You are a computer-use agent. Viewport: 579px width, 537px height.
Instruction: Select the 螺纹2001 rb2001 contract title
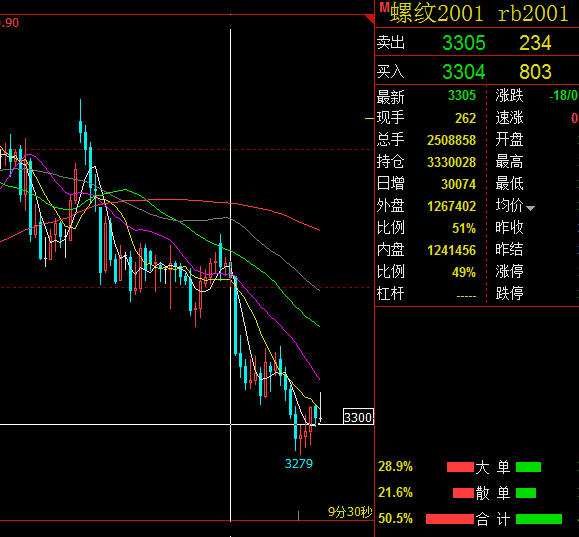pyautogui.click(x=479, y=14)
